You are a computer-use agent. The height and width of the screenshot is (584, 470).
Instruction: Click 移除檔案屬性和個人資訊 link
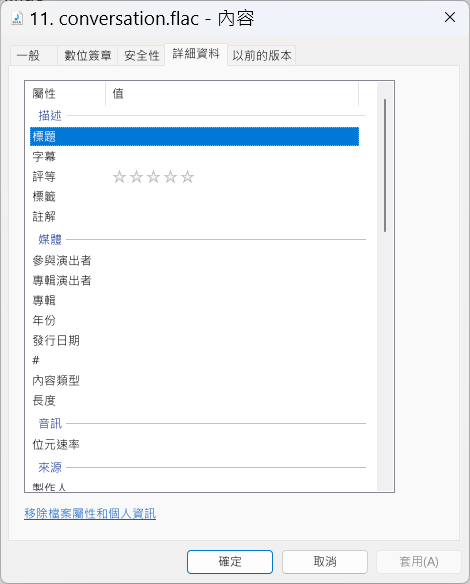coord(90,514)
